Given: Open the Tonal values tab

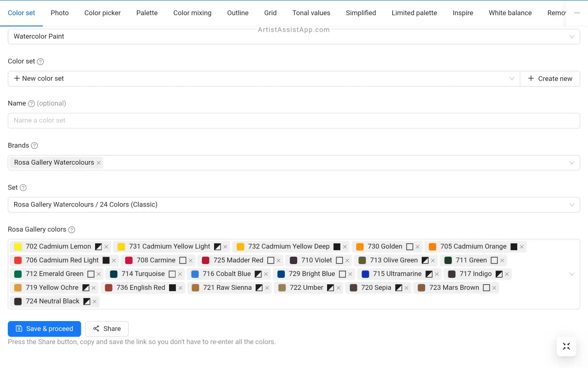Looking at the screenshot, I should click(311, 13).
